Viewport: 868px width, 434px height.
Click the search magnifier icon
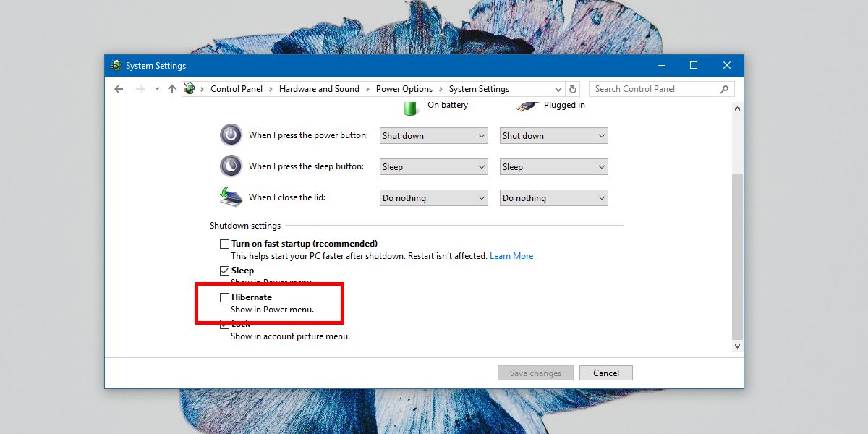click(724, 89)
